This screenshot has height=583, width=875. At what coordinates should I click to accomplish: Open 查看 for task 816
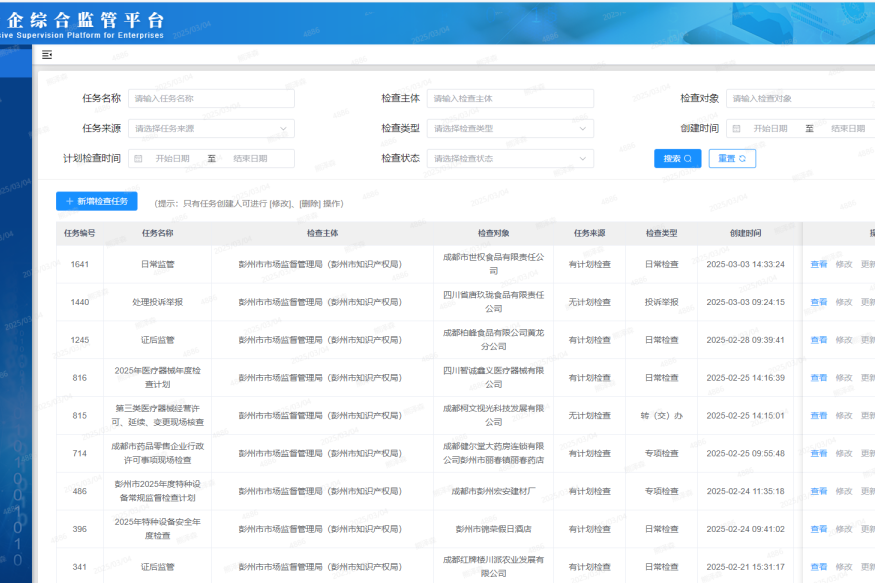(819, 378)
